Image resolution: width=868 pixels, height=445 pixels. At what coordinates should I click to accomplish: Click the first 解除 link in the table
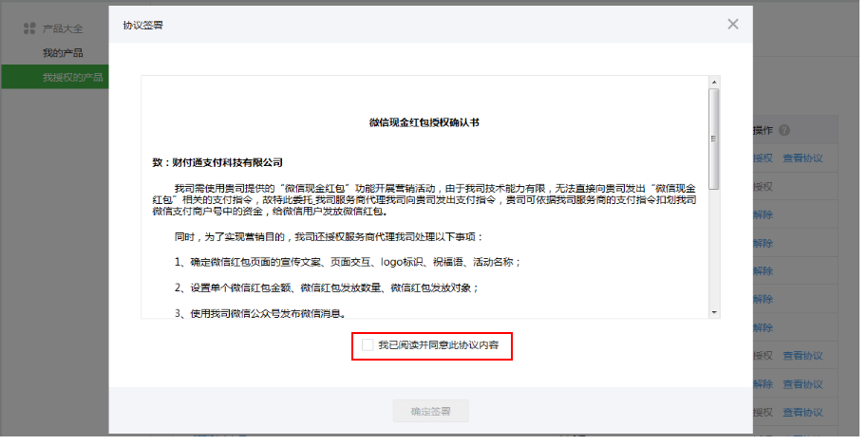763,214
